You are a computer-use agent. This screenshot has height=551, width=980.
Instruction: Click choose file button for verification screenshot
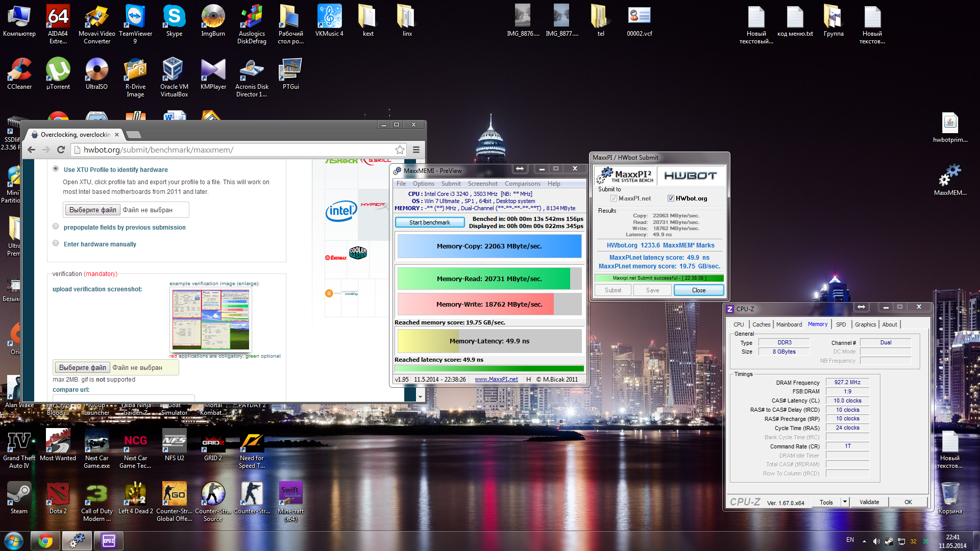coord(83,367)
